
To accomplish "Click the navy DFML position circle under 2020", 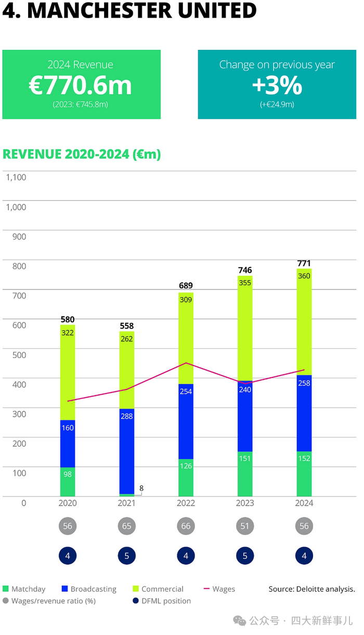I will (x=68, y=556).
